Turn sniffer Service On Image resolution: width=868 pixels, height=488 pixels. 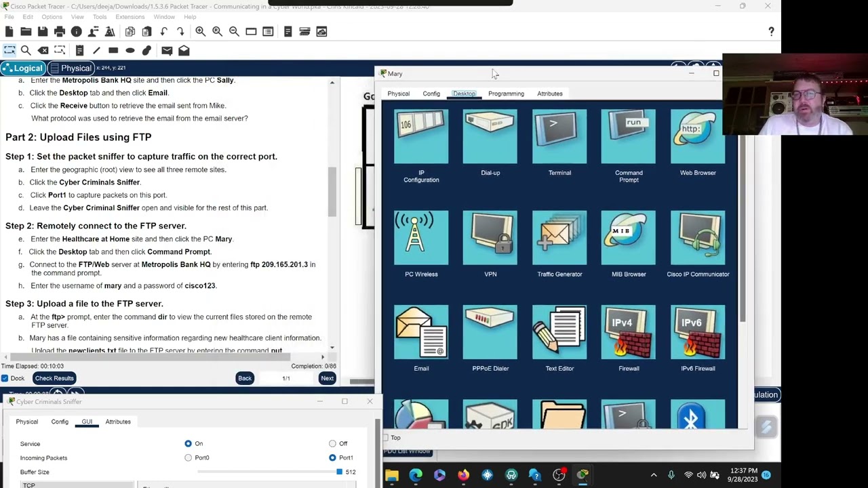pyautogui.click(x=188, y=443)
